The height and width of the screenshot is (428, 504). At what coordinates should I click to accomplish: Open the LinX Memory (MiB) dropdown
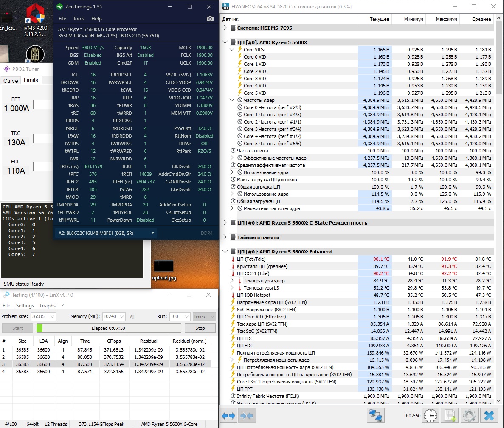click(x=114, y=316)
